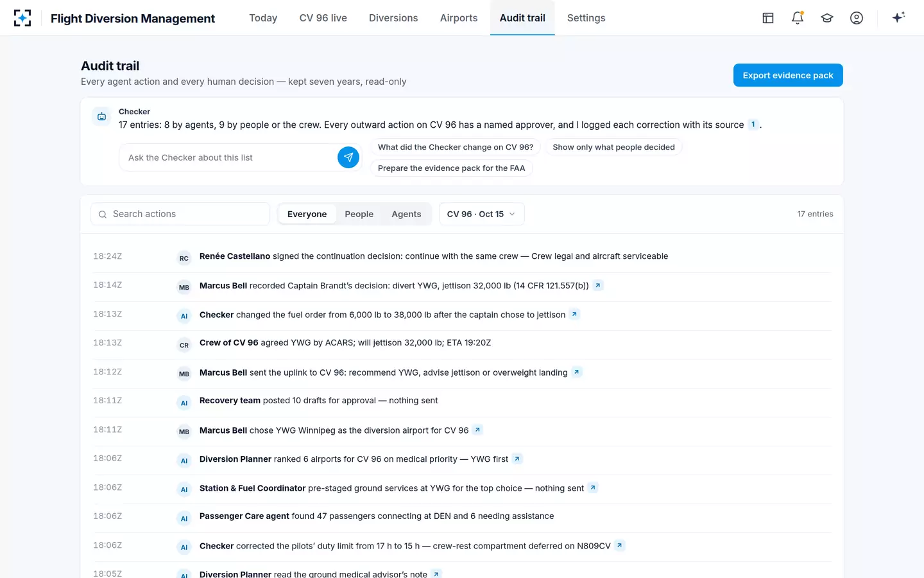Image resolution: width=924 pixels, height=578 pixels.
Task: Open the Airports tab
Action: tap(459, 18)
